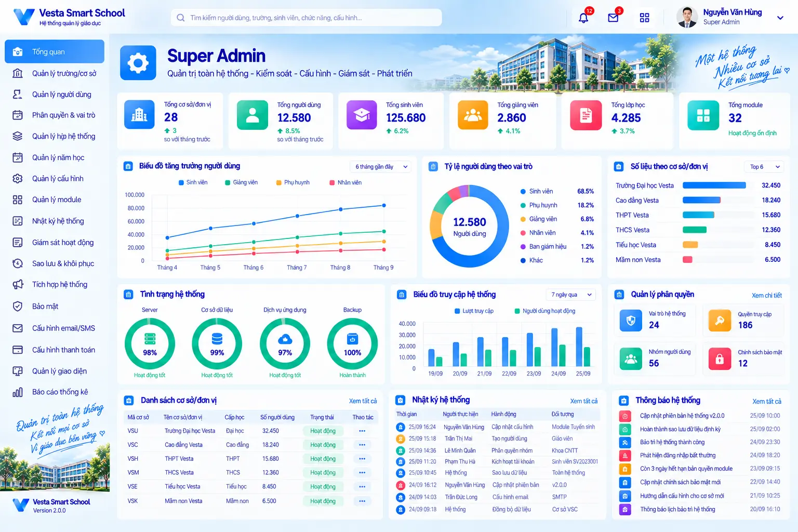Image resolution: width=798 pixels, height=532 pixels.
Task: Select Tổng quan in the sidebar
Action: pos(55,51)
